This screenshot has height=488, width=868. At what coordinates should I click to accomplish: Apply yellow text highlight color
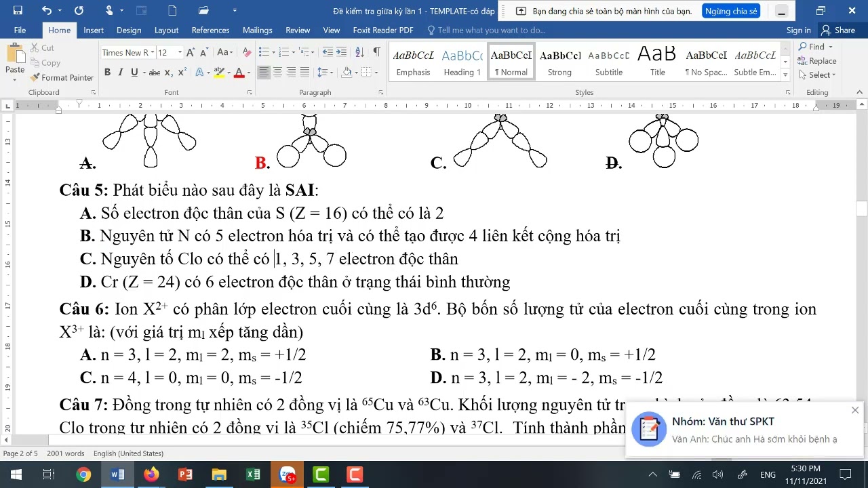(x=218, y=73)
